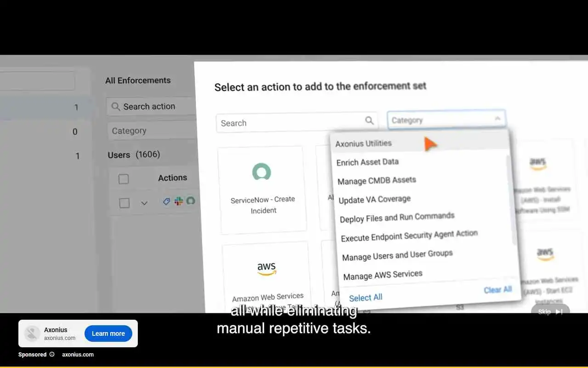
Task: Select Update VA Coverage category
Action: [374, 199]
